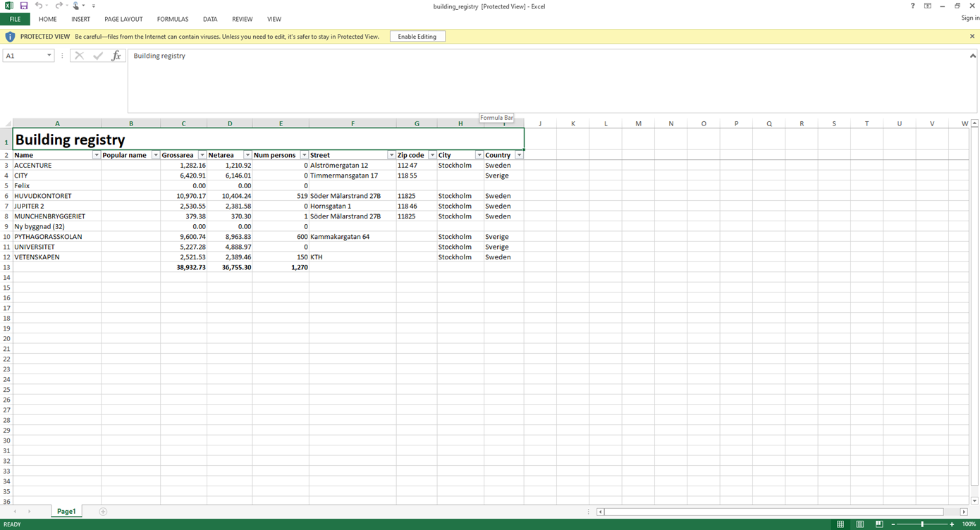Click the 100% zoom level
This screenshot has width=980, height=530.
tap(969, 524)
